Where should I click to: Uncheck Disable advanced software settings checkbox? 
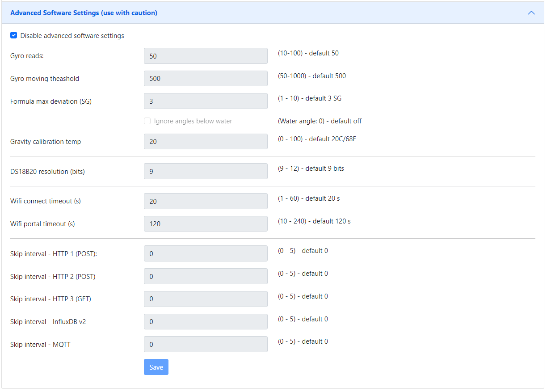coord(14,35)
